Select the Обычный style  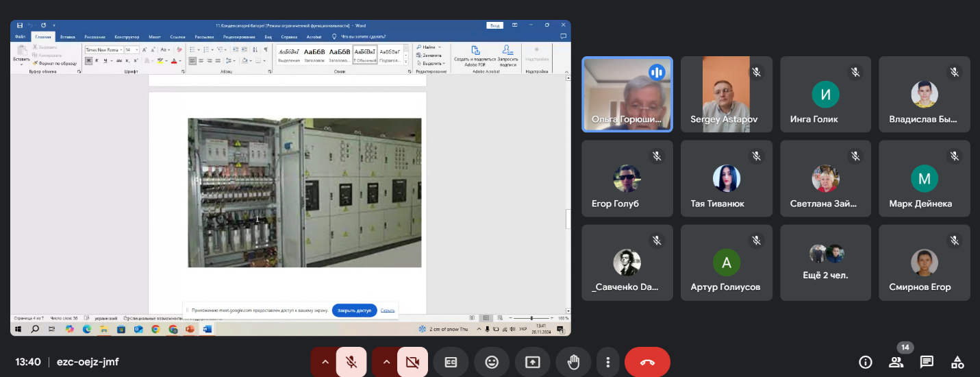(364, 55)
